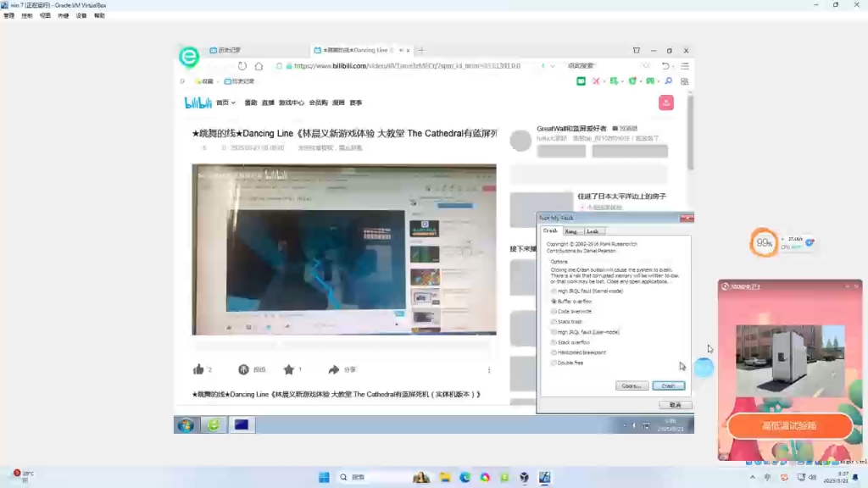Viewport: 868px width, 488px height.
Task: Click the red X extension icon
Action: point(596,81)
